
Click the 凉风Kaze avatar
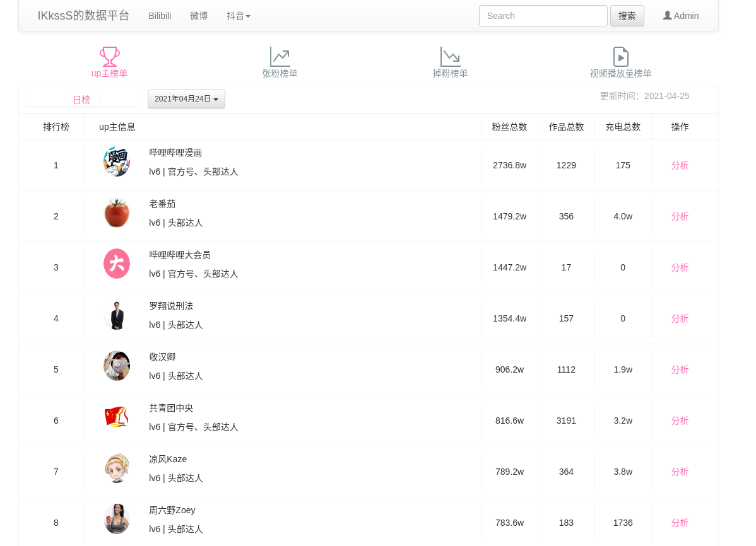[x=117, y=468]
